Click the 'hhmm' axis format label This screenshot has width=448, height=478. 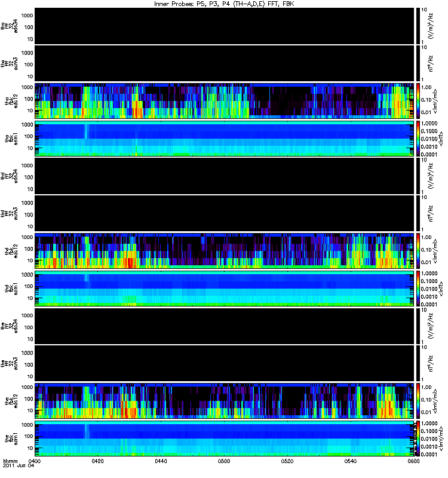coord(10,461)
